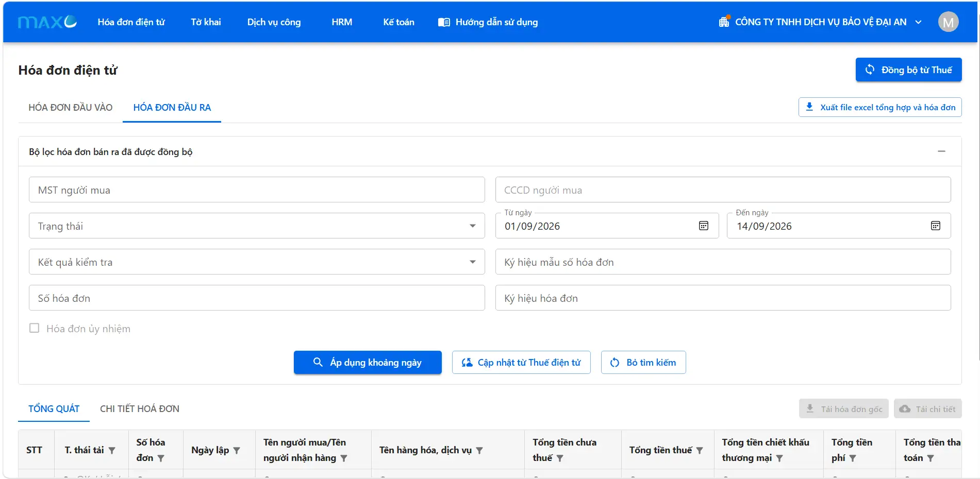Open the user avatar 'M' menu
This screenshot has width=980, height=479.
(x=948, y=22)
